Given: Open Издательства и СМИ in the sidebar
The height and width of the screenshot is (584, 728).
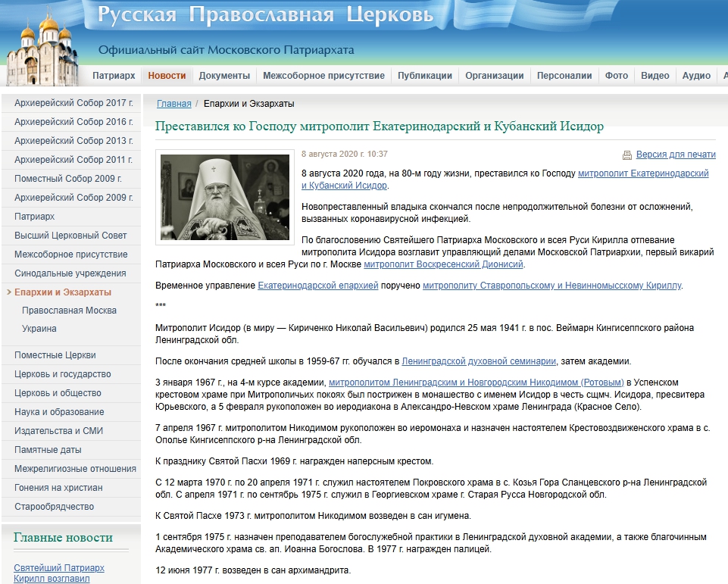Looking at the screenshot, I should [58, 431].
